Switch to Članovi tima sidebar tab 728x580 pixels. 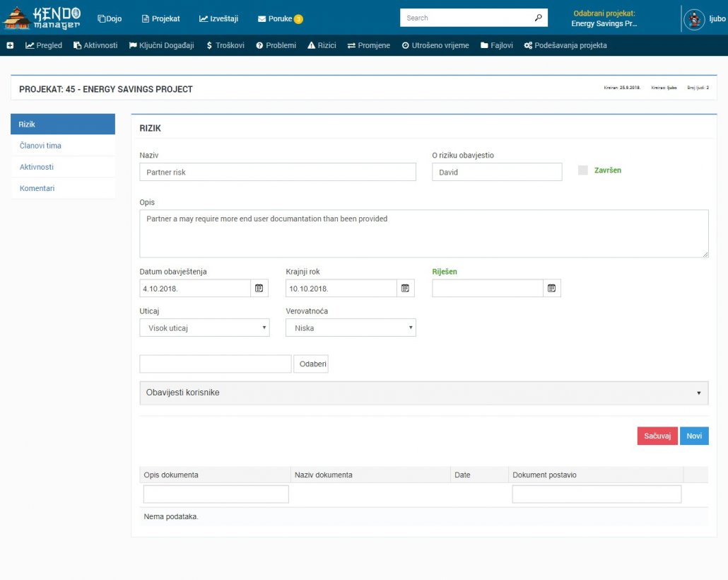(63, 146)
